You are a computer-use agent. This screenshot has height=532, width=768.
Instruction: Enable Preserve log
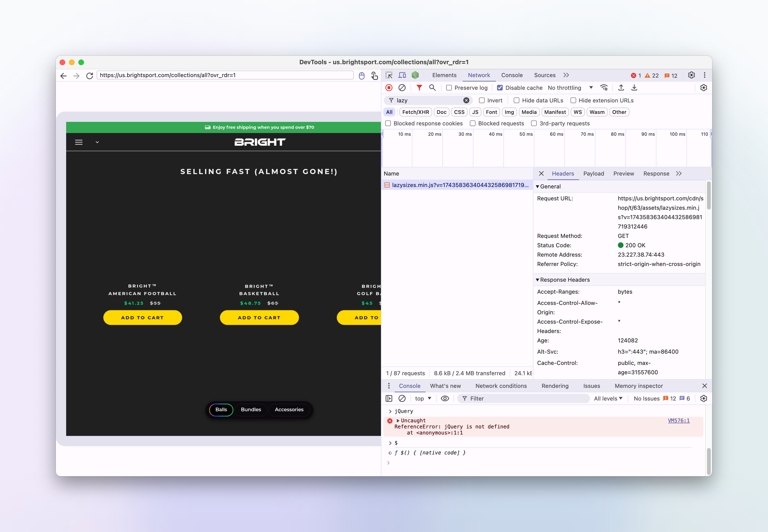[x=449, y=88]
